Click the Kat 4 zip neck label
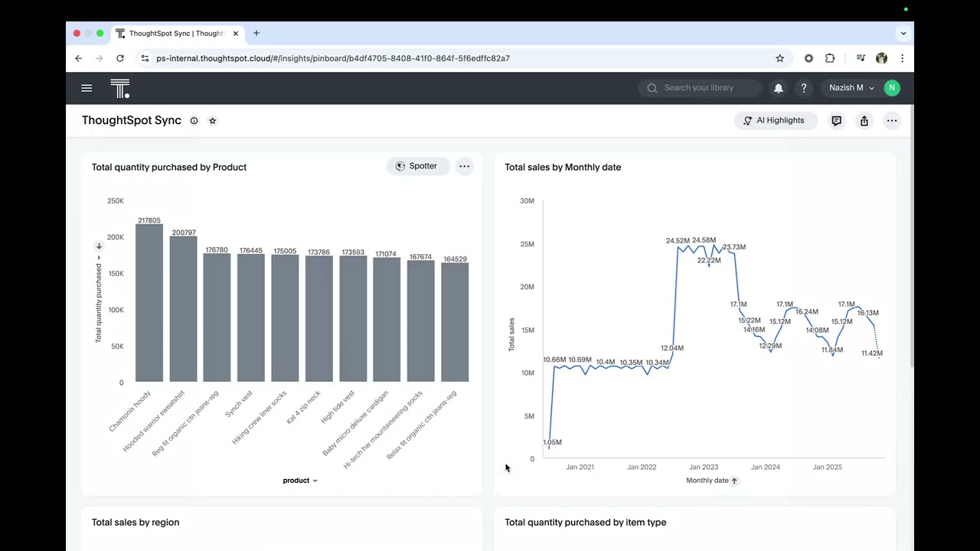The image size is (980, 551). tap(303, 408)
